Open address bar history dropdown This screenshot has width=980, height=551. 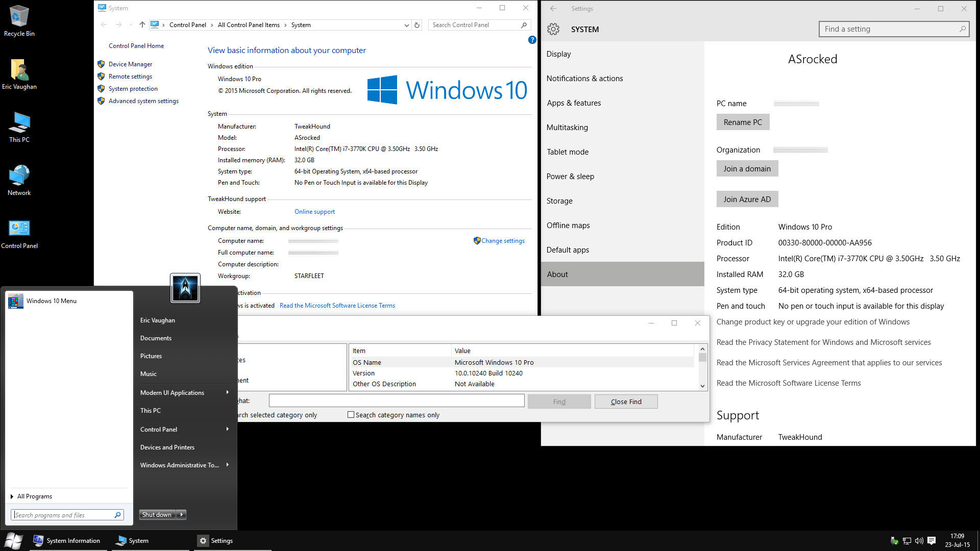406,25
